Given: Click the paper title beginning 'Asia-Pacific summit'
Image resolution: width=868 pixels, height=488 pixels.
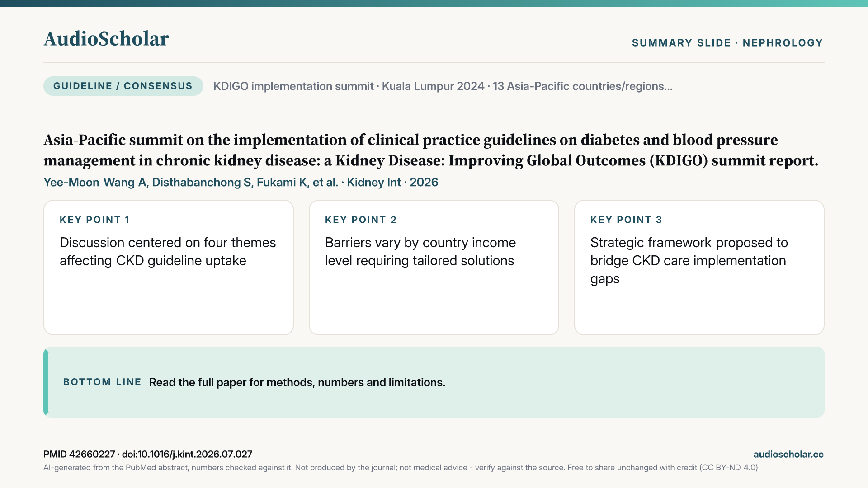Looking at the screenshot, I should point(431,150).
